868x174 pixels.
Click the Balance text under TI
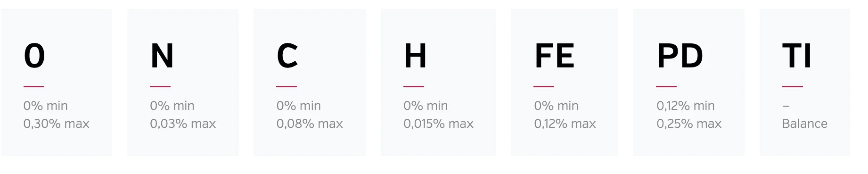pyautogui.click(x=805, y=124)
